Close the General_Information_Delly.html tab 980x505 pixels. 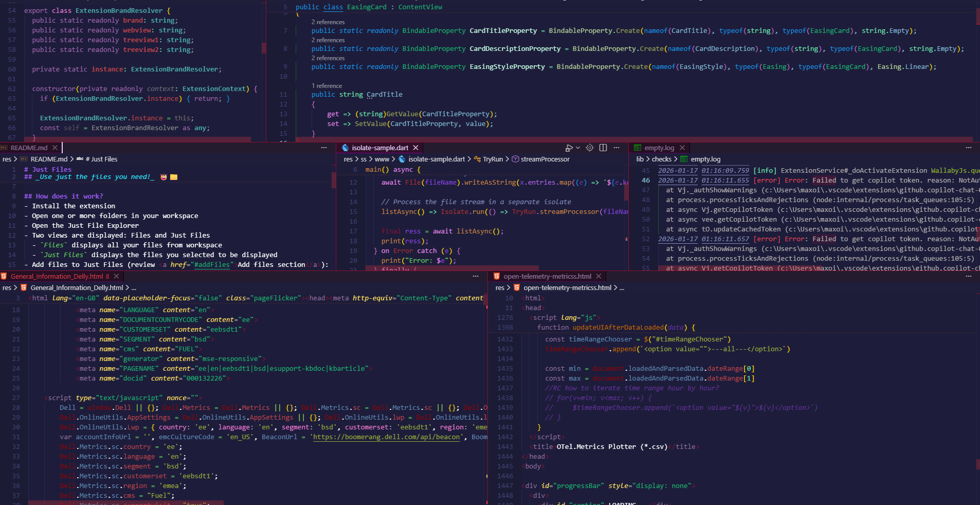tap(117, 277)
